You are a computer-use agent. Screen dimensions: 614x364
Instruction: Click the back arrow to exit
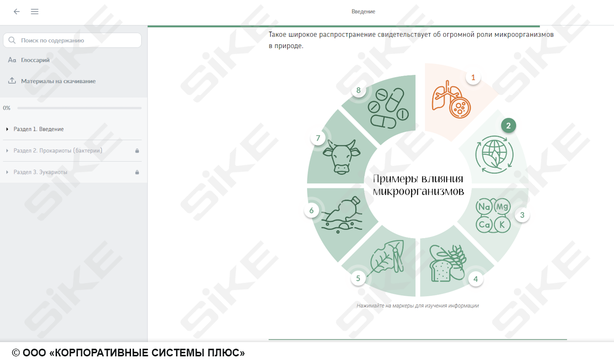(16, 11)
